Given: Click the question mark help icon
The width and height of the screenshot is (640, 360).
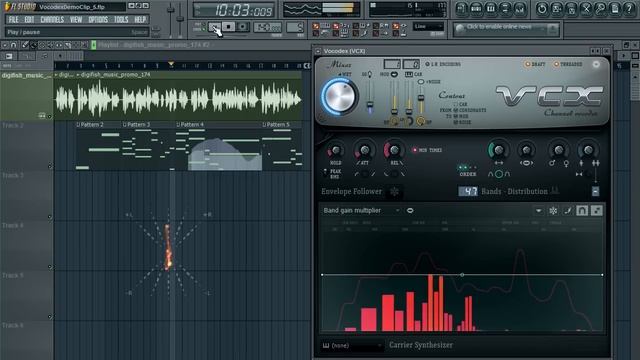Looking at the screenshot, I should tap(629, 9).
